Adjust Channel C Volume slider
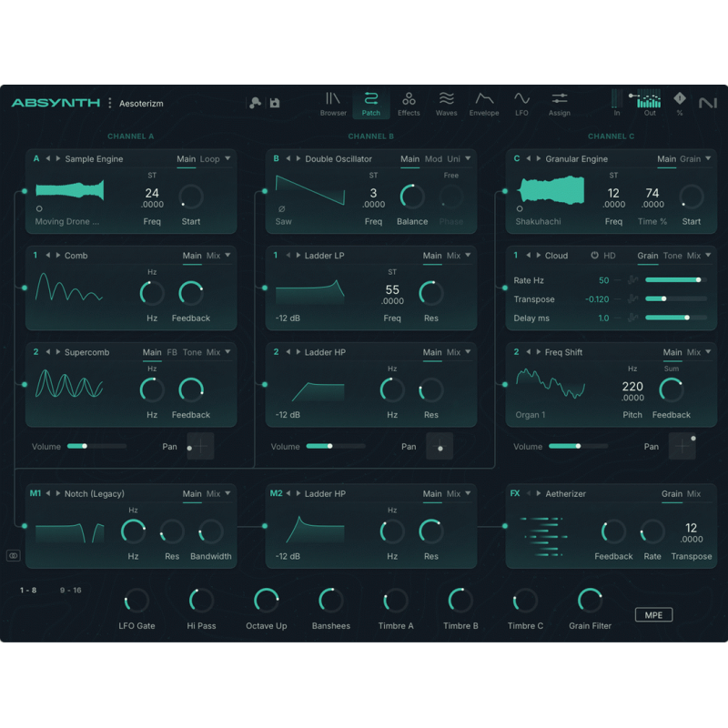 578,446
